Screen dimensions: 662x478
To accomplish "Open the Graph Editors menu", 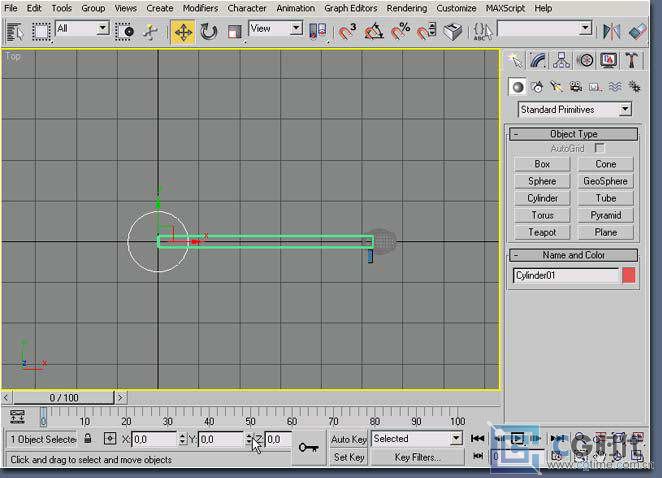I will coord(350,8).
